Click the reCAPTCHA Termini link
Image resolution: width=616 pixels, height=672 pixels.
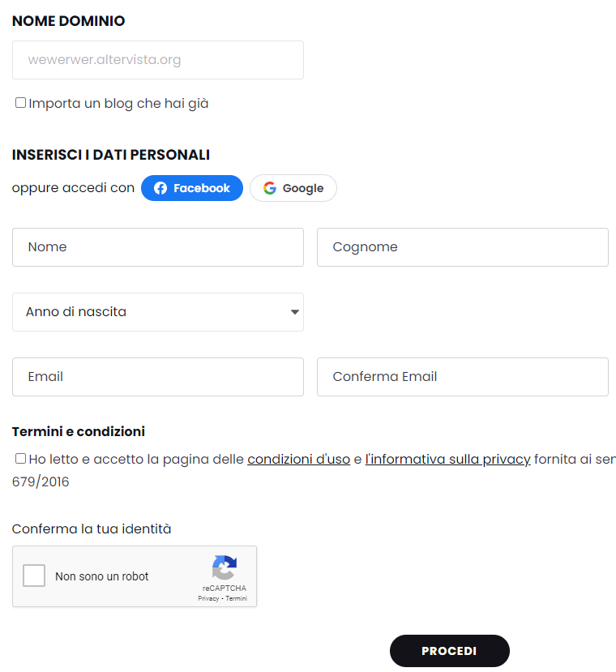(x=235, y=597)
